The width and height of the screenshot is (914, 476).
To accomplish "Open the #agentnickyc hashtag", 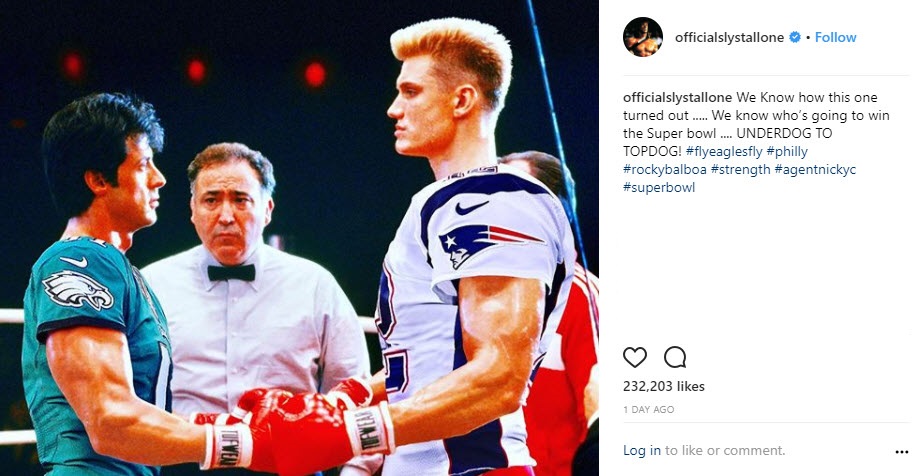I will tap(815, 170).
